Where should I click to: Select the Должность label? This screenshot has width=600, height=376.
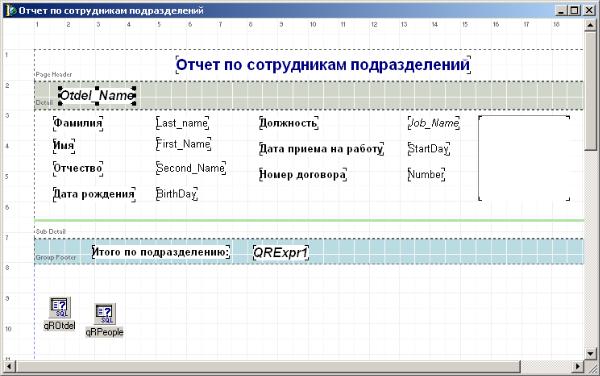(x=289, y=123)
